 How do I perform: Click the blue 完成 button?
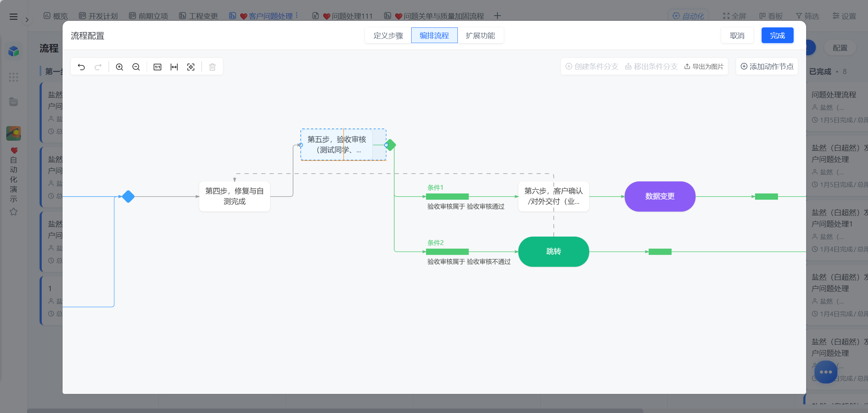777,35
